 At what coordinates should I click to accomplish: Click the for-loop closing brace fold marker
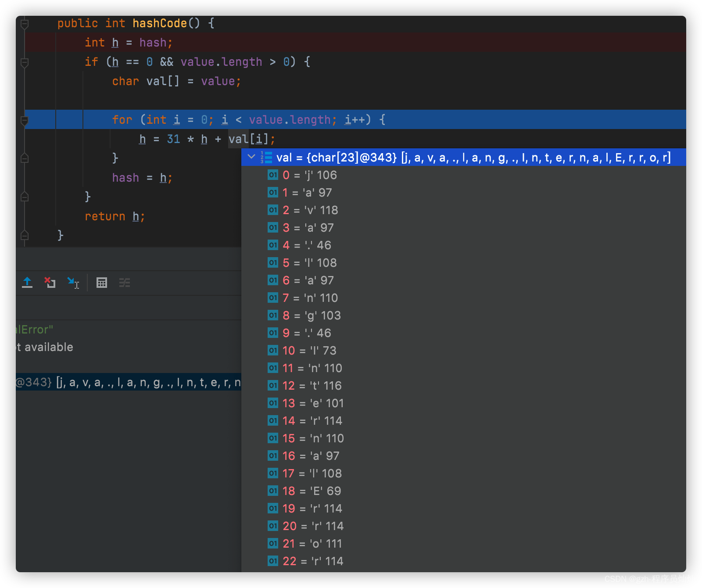coord(25,158)
